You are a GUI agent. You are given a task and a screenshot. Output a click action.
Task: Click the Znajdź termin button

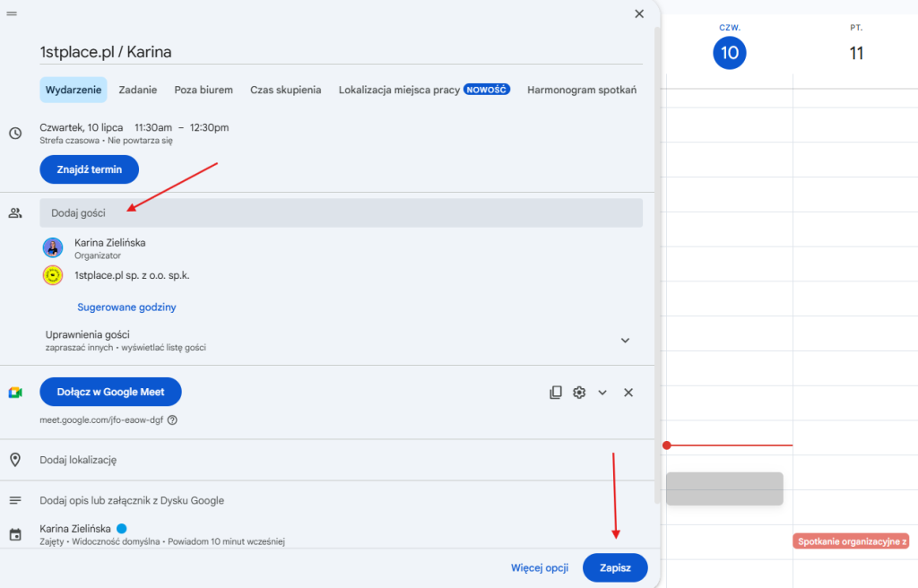pyautogui.click(x=89, y=169)
